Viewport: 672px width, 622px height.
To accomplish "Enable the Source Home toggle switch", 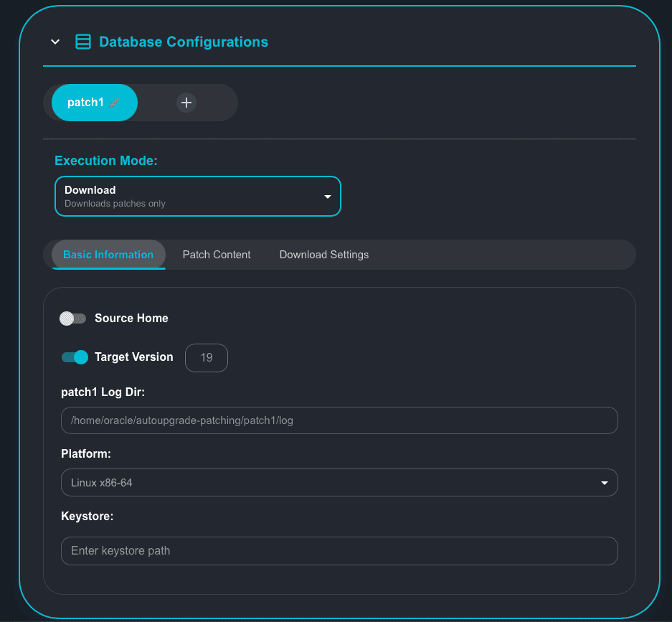I will click(72, 319).
